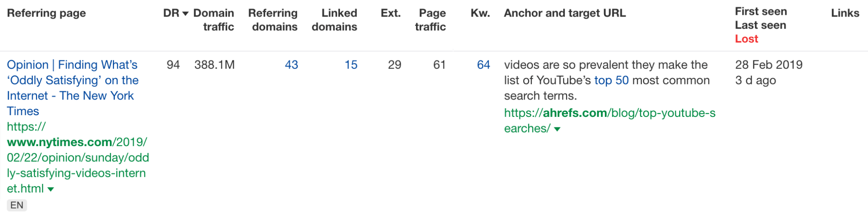
Task: Click the EN language badge
Action: coord(17,205)
